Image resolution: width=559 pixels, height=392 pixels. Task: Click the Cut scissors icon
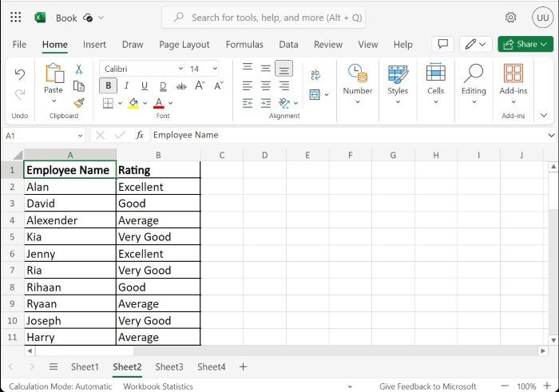point(79,69)
